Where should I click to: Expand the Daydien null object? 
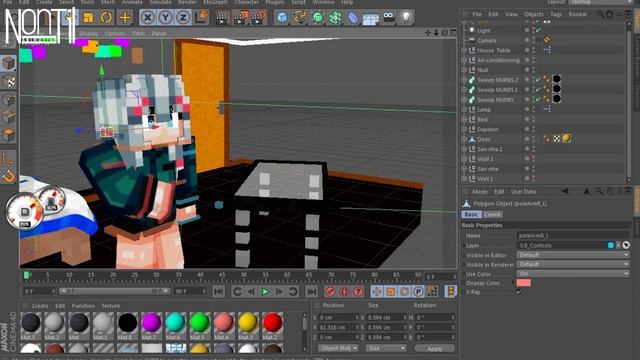[x=464, y=129]
